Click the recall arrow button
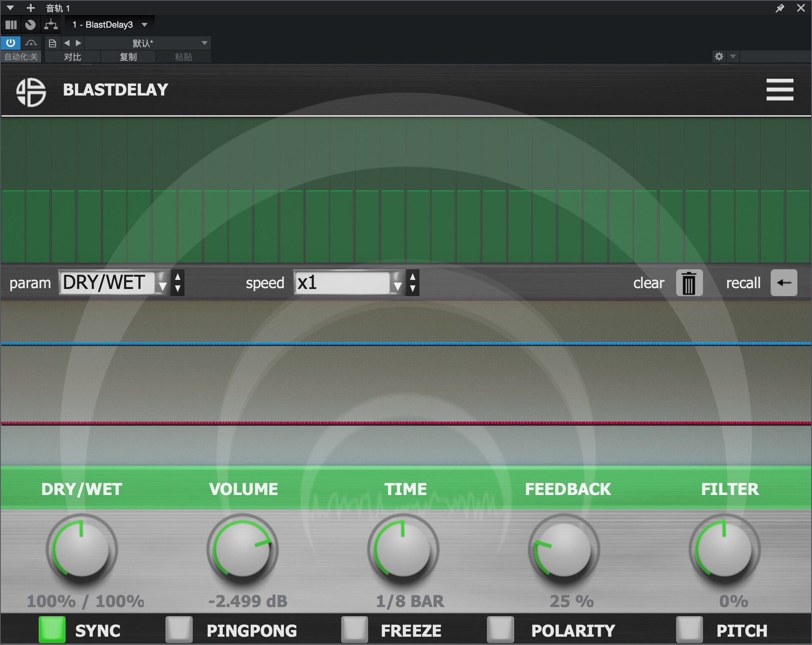The width and height of the screenshot is (812, 645). (783, 283)
